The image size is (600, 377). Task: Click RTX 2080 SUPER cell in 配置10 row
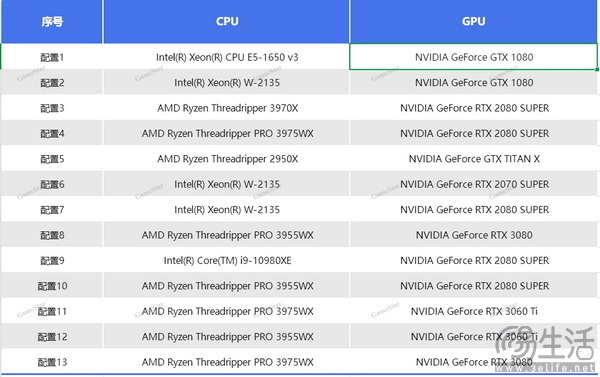click(473, 286)
